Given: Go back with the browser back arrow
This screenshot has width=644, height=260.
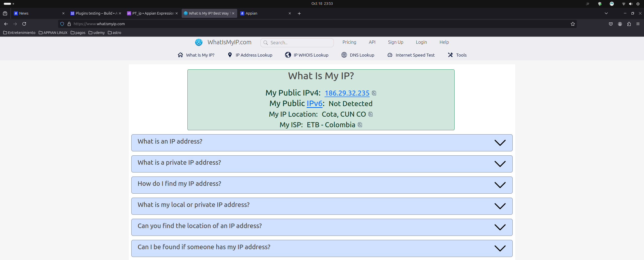Looking at the screenshot, I should [6, 24].
